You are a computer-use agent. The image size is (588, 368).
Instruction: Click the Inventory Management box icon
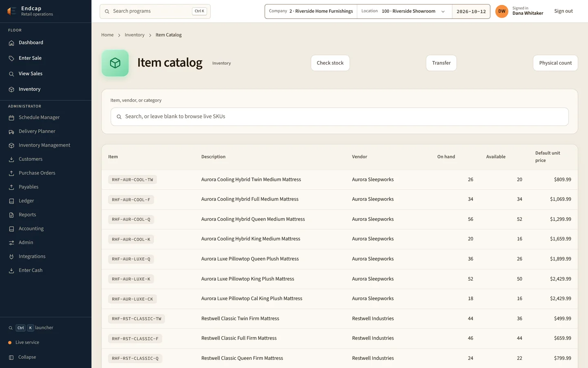pos(11,146)
